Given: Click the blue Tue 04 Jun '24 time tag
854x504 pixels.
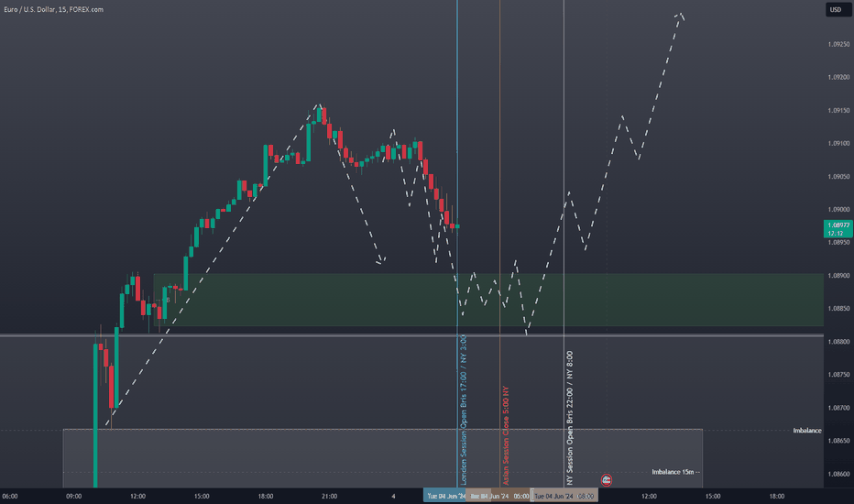Looking at the screenshot, I should point(445,496).
